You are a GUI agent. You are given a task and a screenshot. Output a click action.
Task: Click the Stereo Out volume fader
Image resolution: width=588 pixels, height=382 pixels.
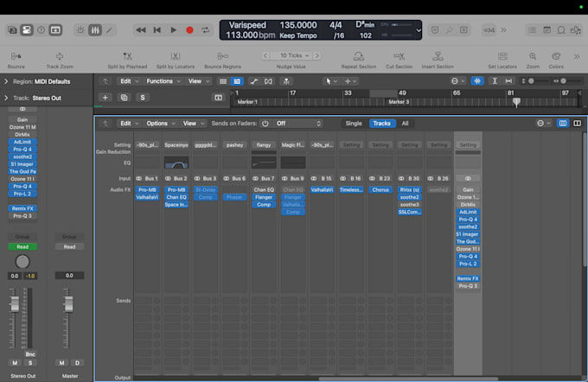[x=15, y=303]
